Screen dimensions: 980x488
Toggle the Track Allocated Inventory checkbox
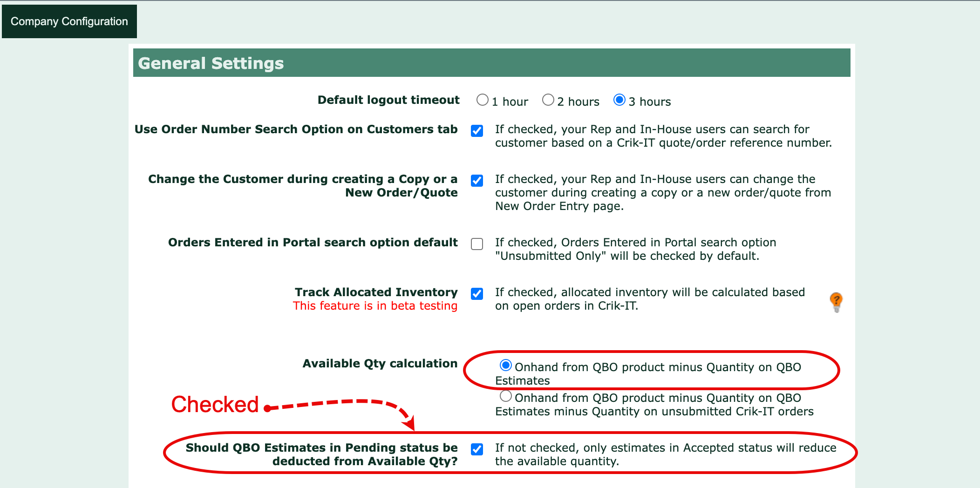[x=477, y=294]
